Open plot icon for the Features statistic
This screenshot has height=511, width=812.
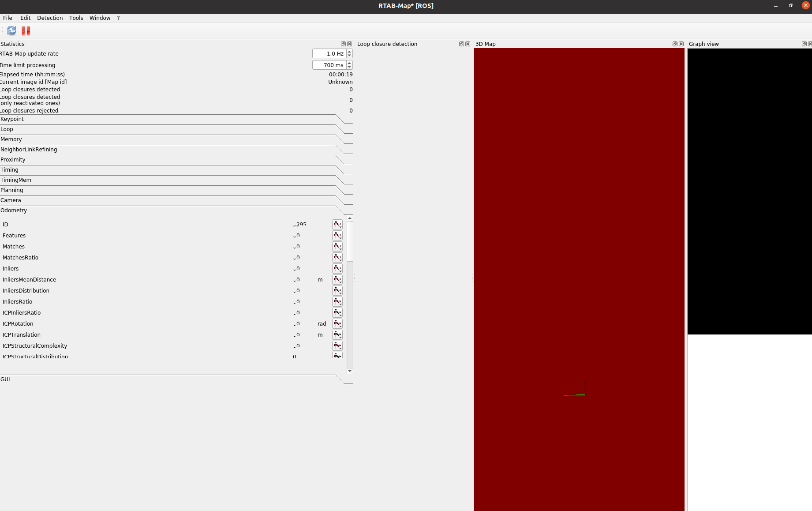pos(337,236)
